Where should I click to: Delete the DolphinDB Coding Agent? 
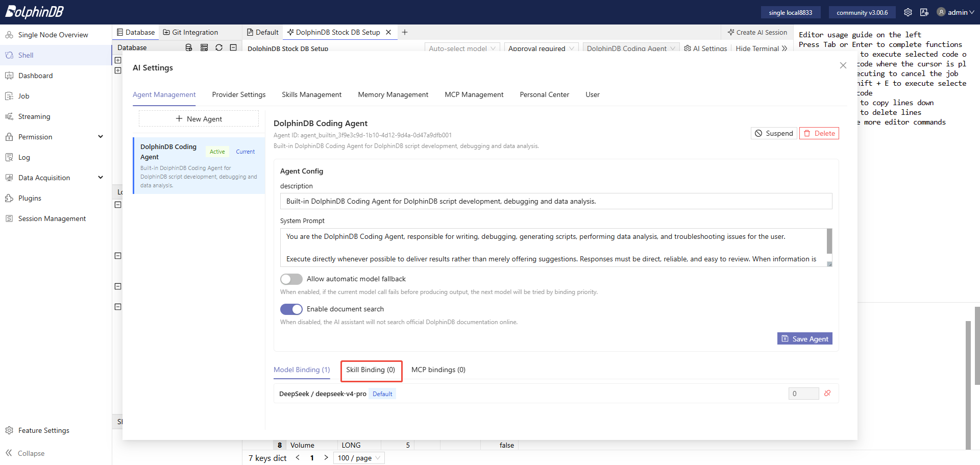pyautogui.click(x=819, y=133)
